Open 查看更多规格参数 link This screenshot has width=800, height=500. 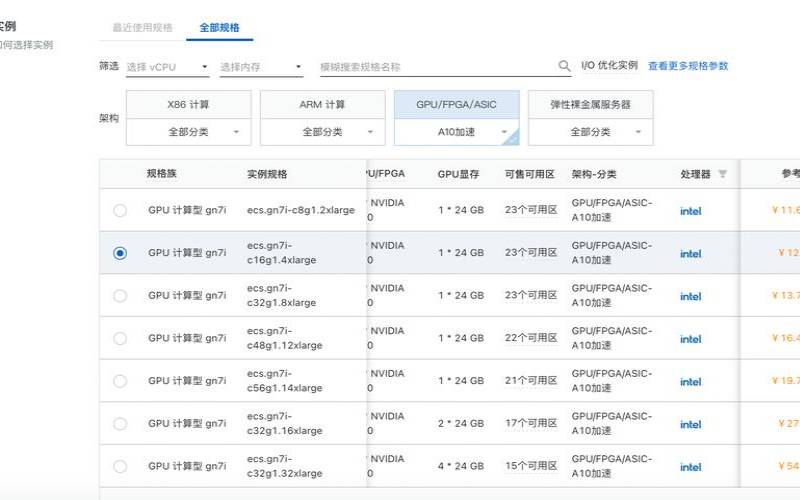(x=688, y=66)
